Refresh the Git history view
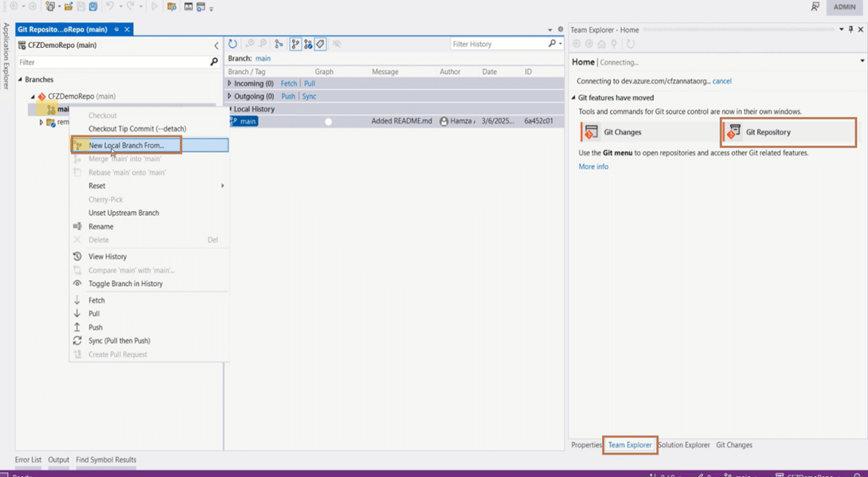 (x=232, y=44)
